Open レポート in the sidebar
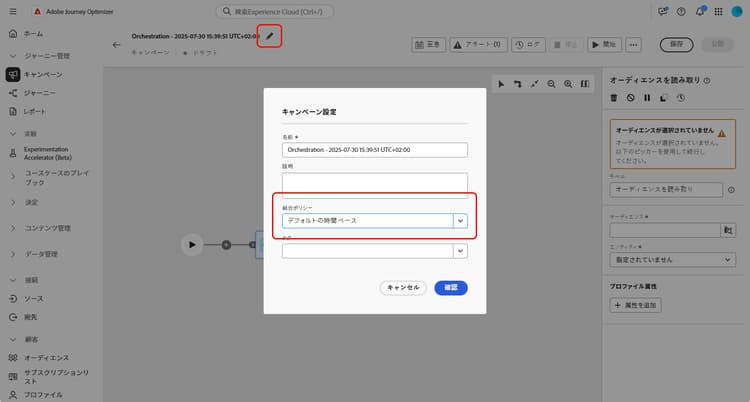 (x=34, y=112)
